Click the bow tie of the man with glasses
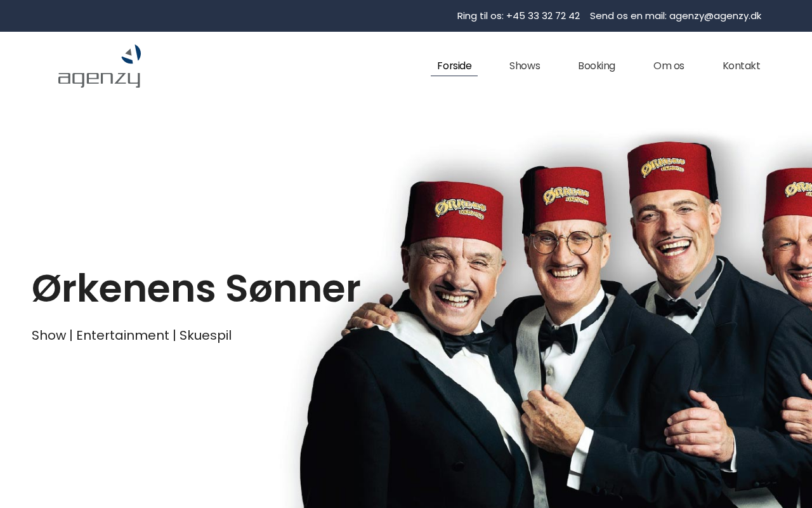This screenshot has height=508, width=812. coord(558,334)
